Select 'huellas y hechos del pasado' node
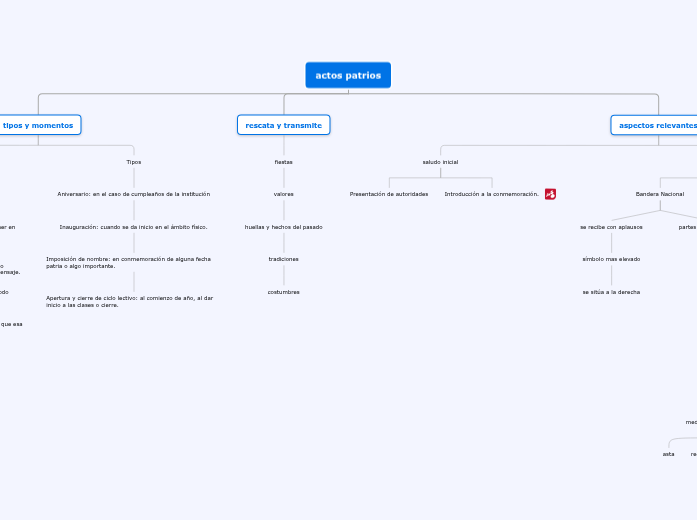The height and width of the screenshot is (520, 697). (x=283, y=227)
